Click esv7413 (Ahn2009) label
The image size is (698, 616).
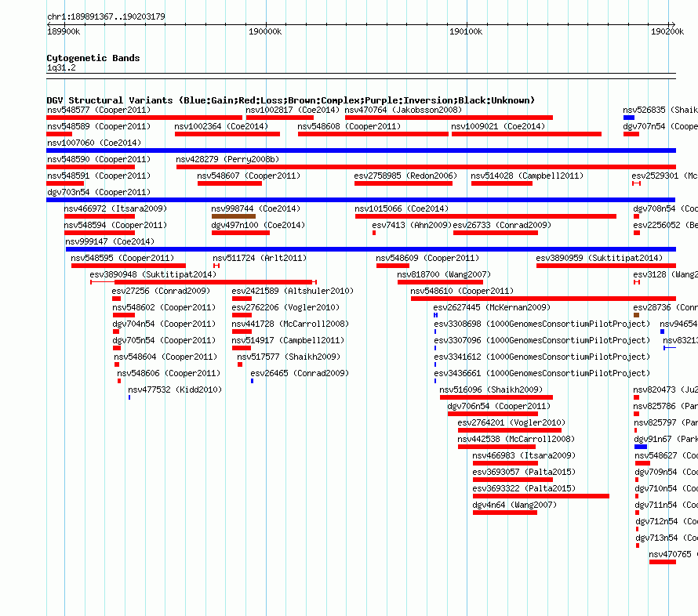pyautogui.click(x=412, y=225)
